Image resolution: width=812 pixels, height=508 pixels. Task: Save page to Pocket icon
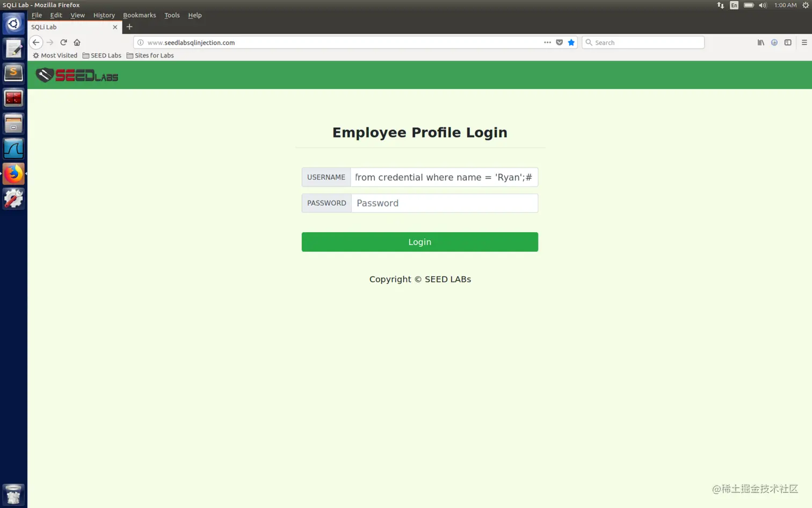[559, 42]
